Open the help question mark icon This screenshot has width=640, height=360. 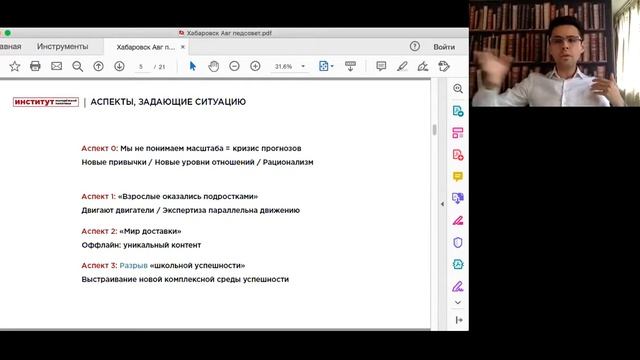(415, 47)
